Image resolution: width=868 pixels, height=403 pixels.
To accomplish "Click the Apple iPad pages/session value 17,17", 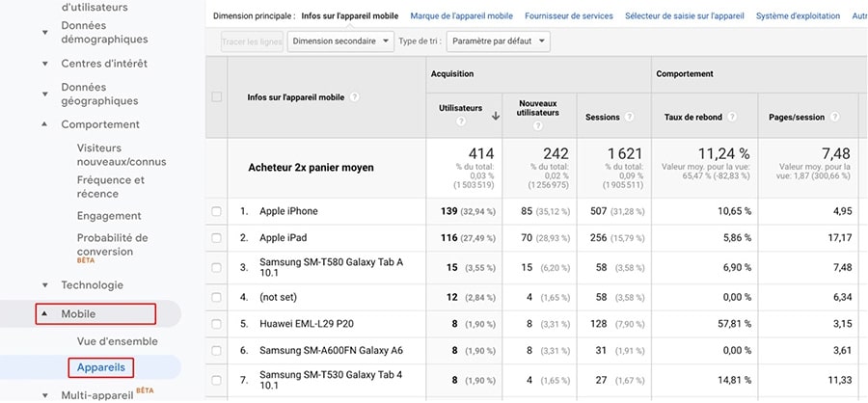I will tap(842, 238).
